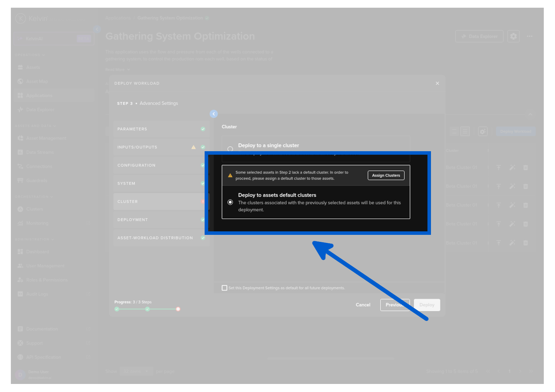Click the Previous button
The image size is (555, 392).
click(x=395, y=305)
